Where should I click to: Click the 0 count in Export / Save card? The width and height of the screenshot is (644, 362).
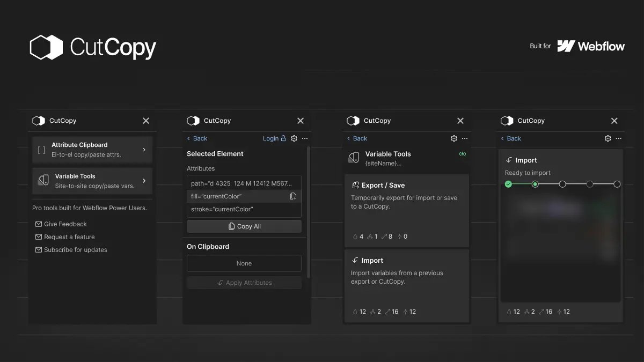(405, 237)
